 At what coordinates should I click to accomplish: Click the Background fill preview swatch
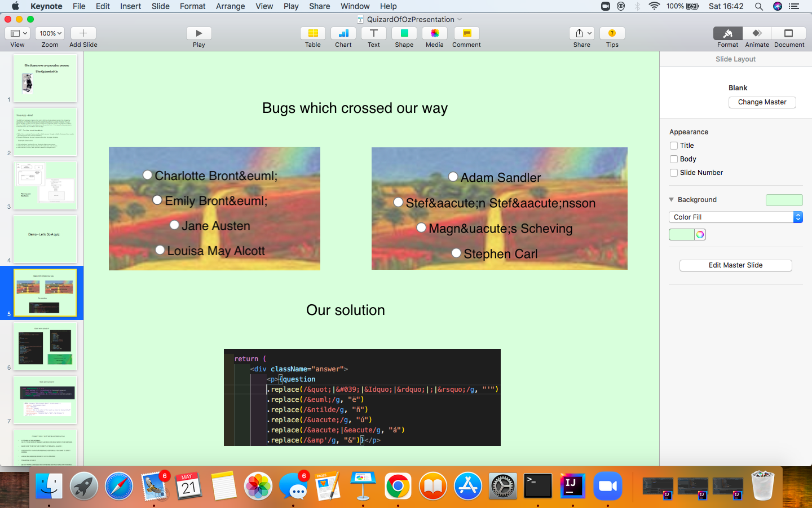point(784,200)
